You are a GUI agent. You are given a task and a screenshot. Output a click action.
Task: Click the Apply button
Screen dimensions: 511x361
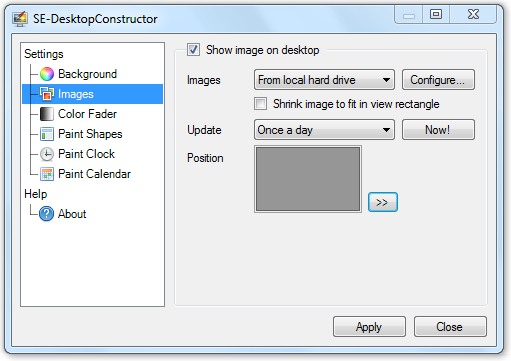tap(369, 327)
